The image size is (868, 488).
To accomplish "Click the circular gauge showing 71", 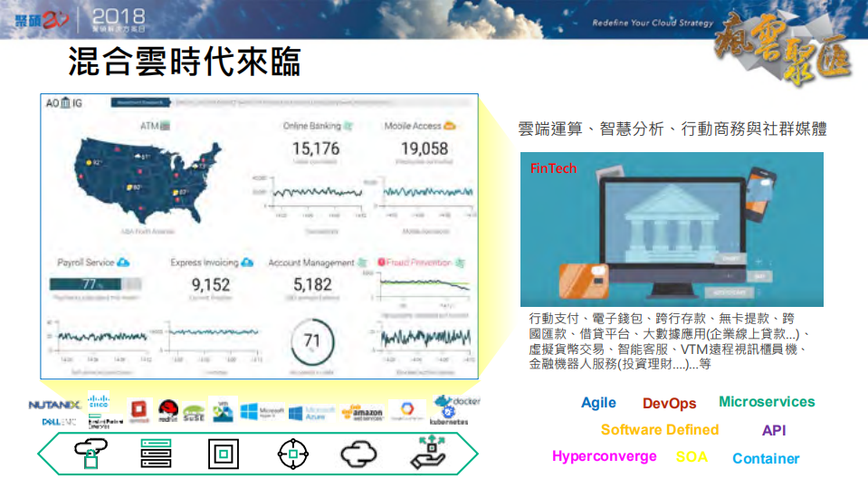I will [x=312, y=341].
